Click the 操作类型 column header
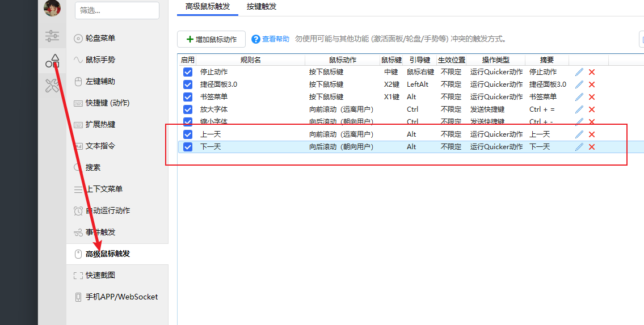Screen dimensions: 644x325 click(496, 60)
